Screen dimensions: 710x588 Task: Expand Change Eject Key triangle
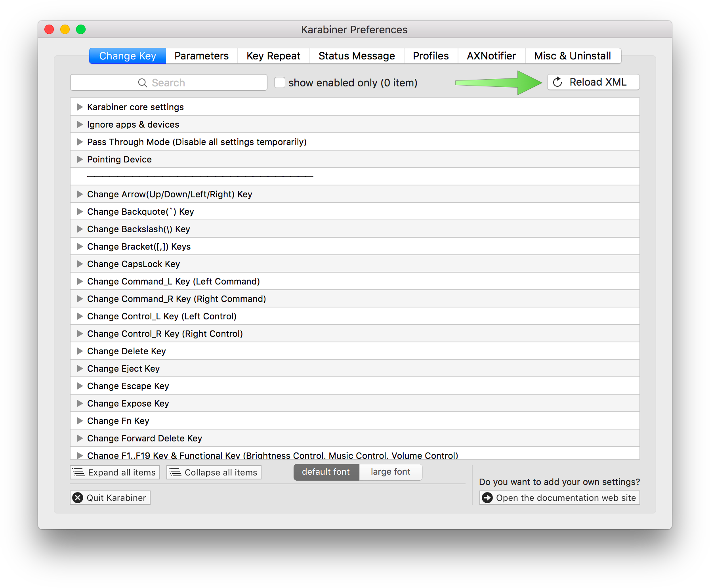tap(80, 368)
